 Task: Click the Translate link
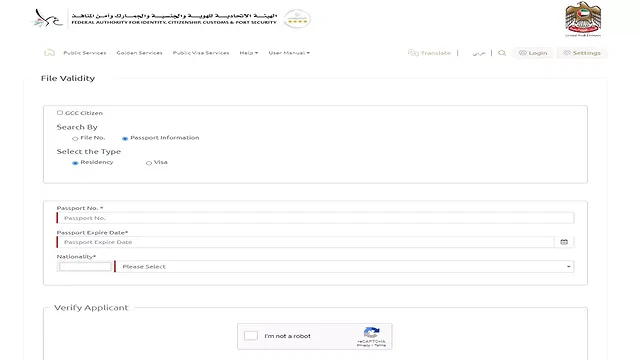click(x=429, y=53)
